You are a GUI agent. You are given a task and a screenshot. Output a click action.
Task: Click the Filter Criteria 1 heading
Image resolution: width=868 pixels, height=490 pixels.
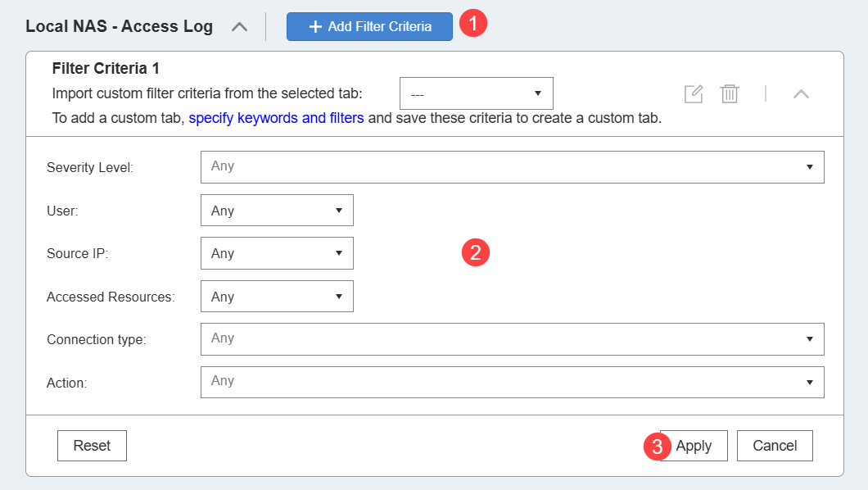coord(106,69)
